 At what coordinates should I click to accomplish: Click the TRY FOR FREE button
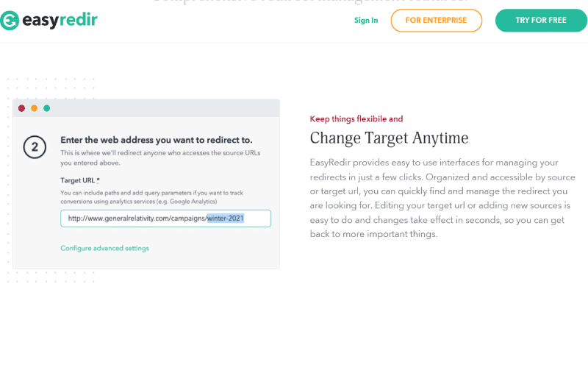[x=541, y=21]
